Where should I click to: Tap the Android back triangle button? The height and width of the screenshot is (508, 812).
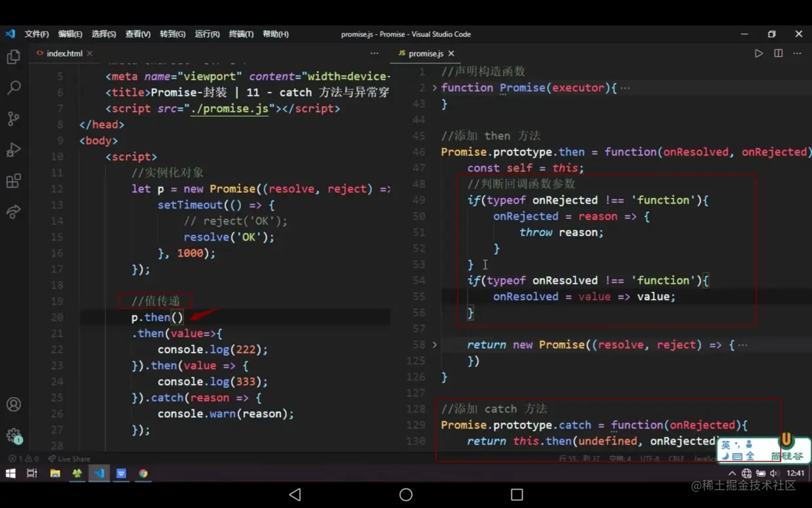[295, 494]
